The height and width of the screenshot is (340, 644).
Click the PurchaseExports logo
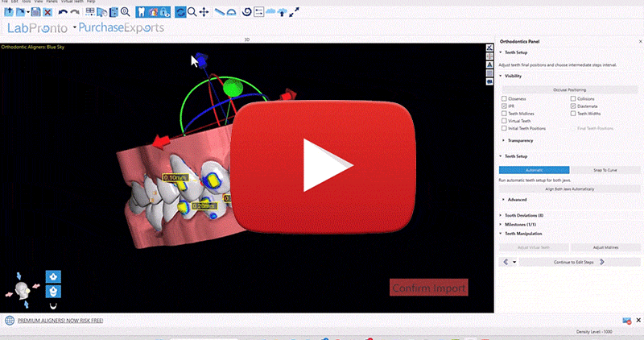click(x=122, y=27)
